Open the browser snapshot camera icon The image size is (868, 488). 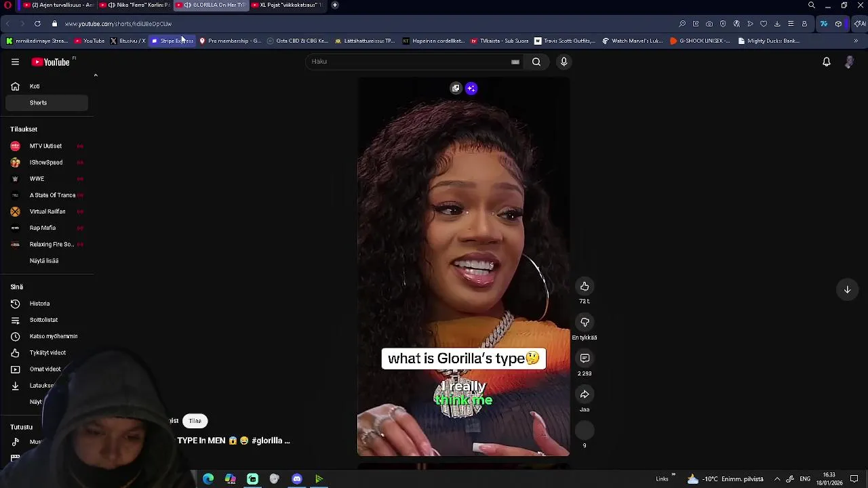(x=709, y=24)
